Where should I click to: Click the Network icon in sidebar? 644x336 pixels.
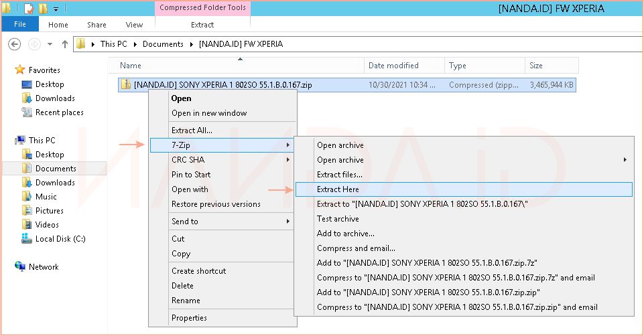pos(20,267)
